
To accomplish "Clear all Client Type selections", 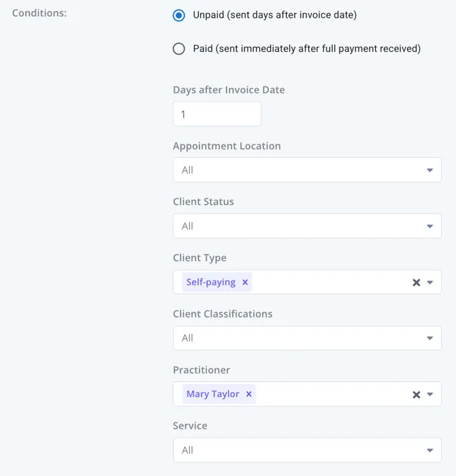I will point(417,283).
